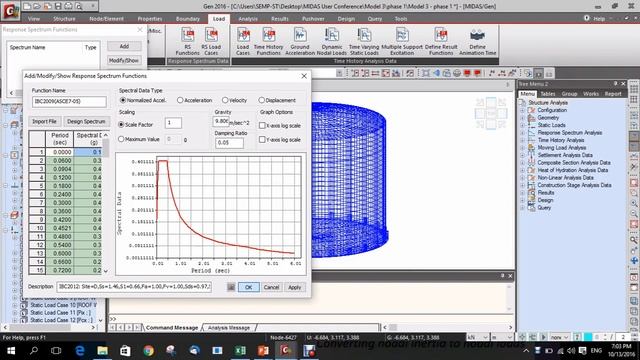Switch to the Tables tab in Tree Menu
640x360 pixels.
548,94
